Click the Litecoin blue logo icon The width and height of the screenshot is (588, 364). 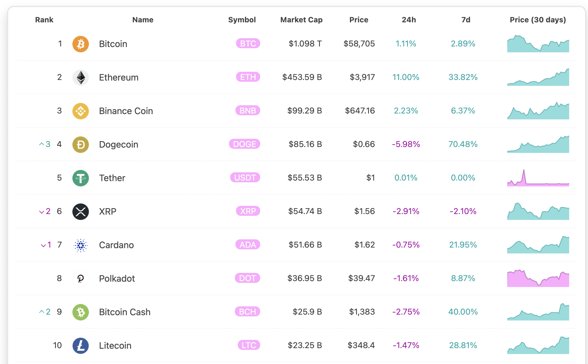[81, 346]
